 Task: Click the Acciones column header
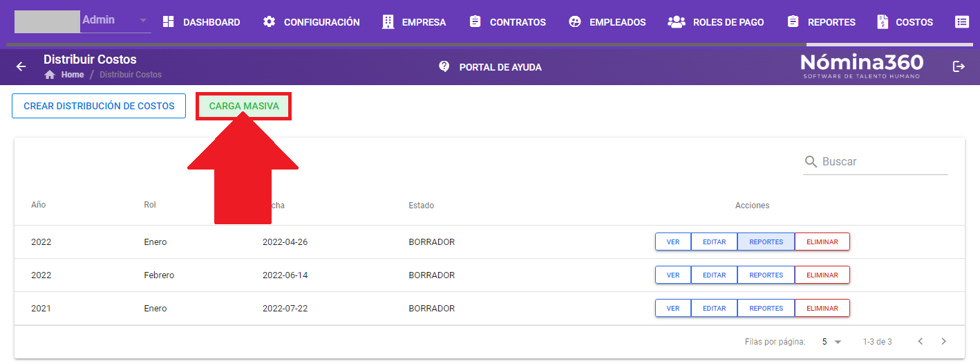[752, 206]
